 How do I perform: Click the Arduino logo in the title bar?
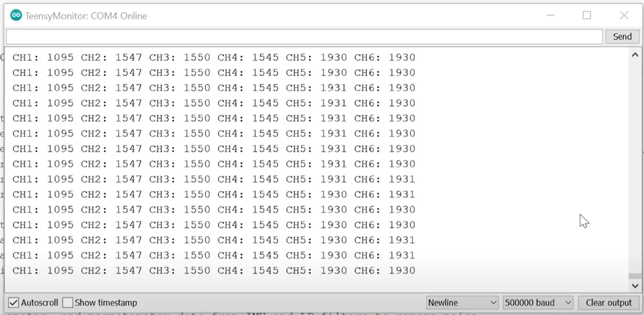tap(16, 16)
